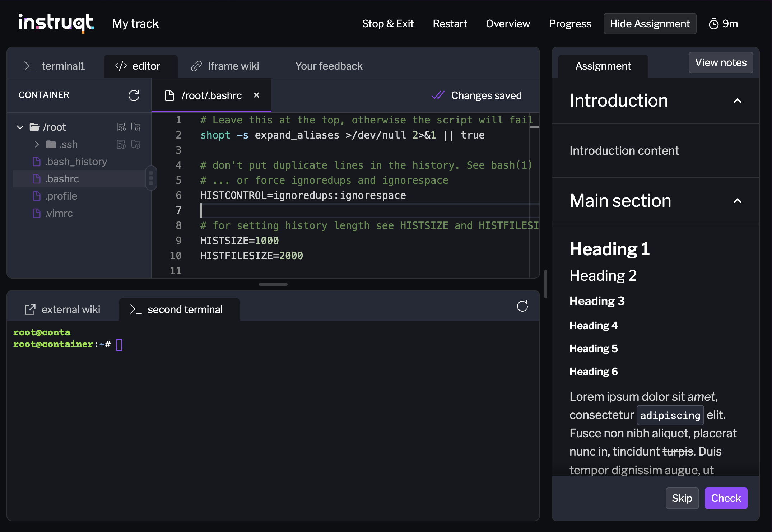Click new file icon beside .ssh

point(121,144)
